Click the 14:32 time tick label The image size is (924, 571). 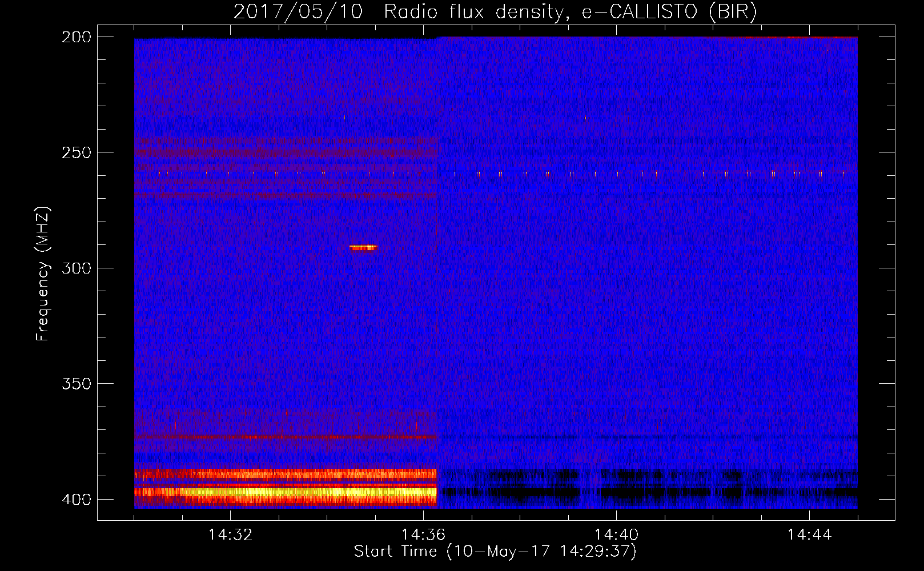pos(230,535)
